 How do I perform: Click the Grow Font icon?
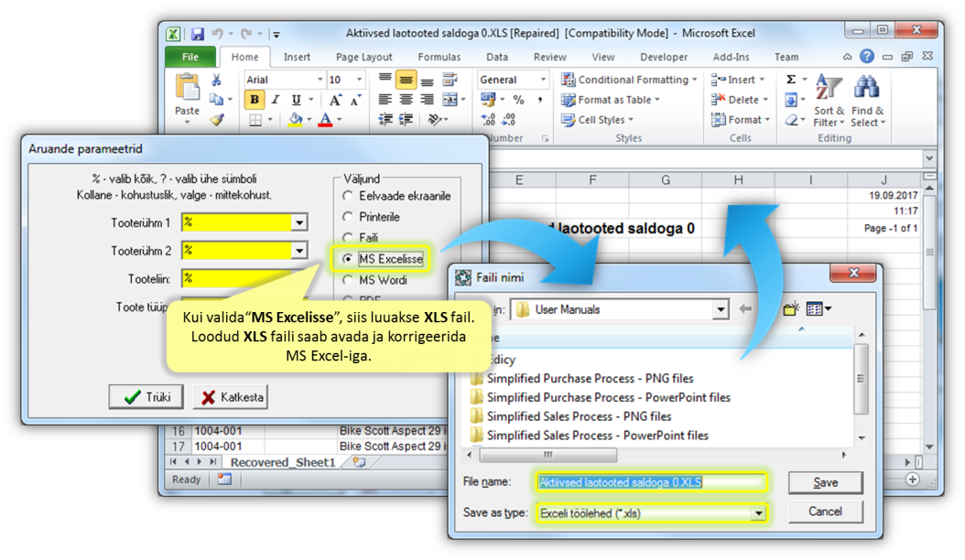[x=335, y=100]
